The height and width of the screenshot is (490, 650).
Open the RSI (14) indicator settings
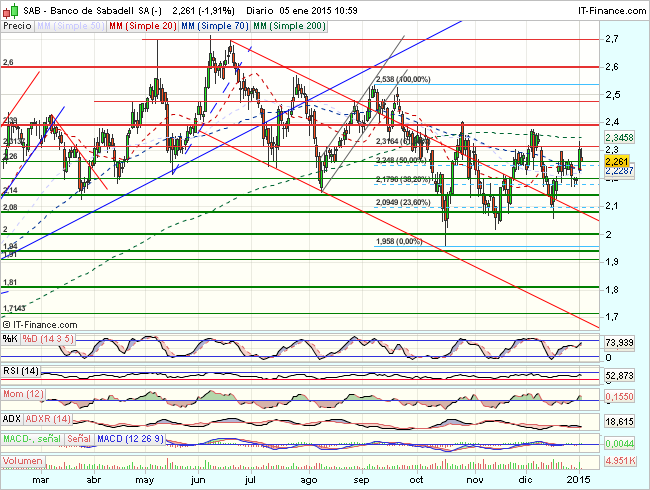click(x=23, y=371)
